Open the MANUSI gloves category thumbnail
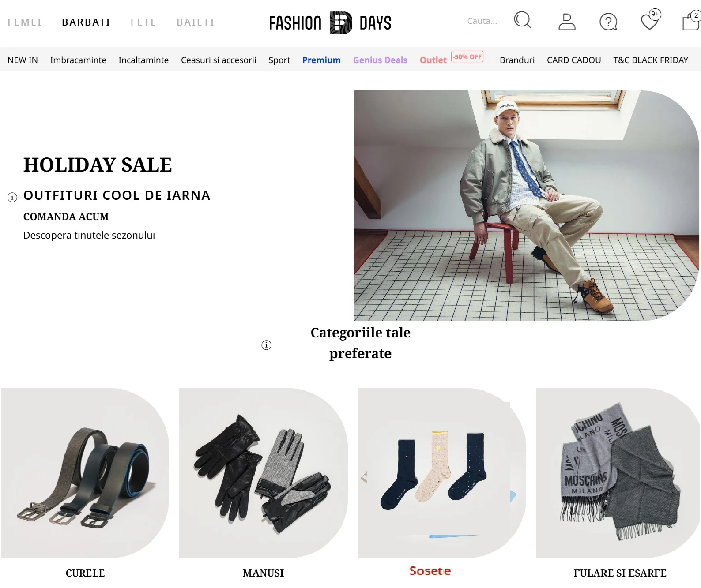Screen dimensions: 701x588 (263, 472)
